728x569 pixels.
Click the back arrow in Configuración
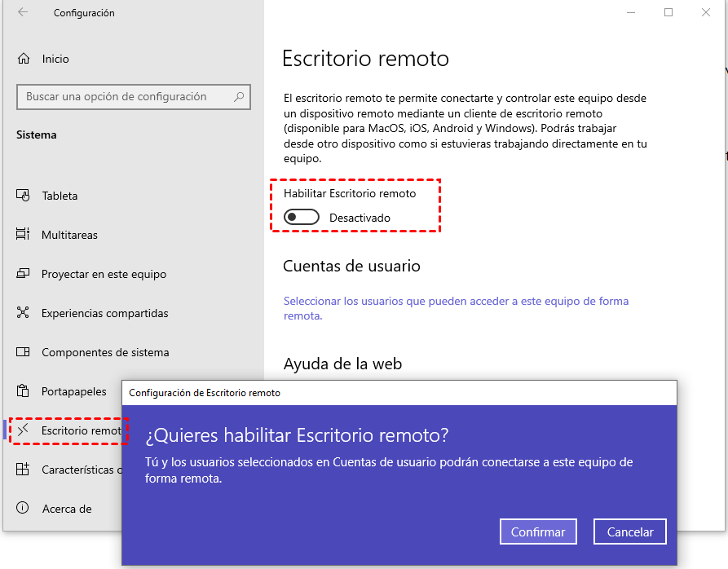coord(23,12)
